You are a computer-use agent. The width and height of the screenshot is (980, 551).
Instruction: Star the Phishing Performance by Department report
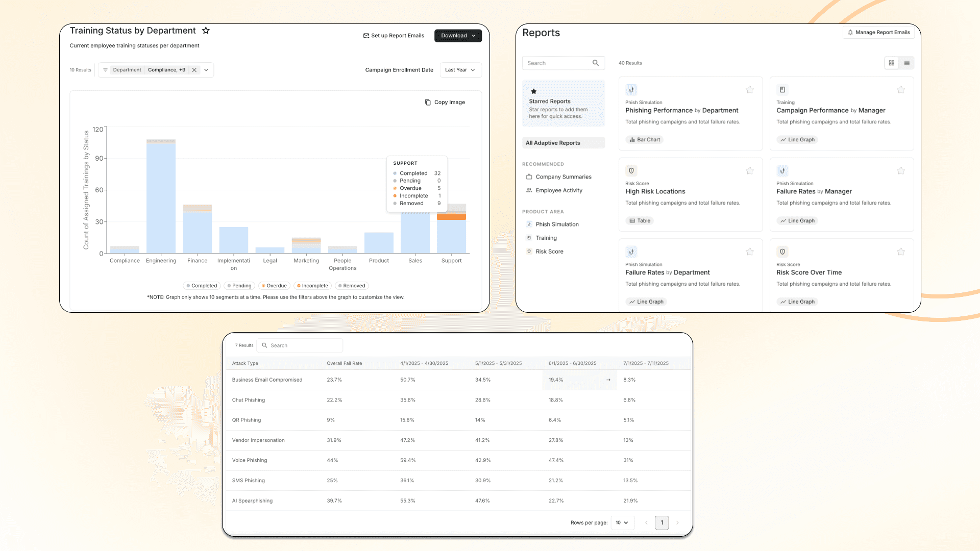[x=750, y=90]
